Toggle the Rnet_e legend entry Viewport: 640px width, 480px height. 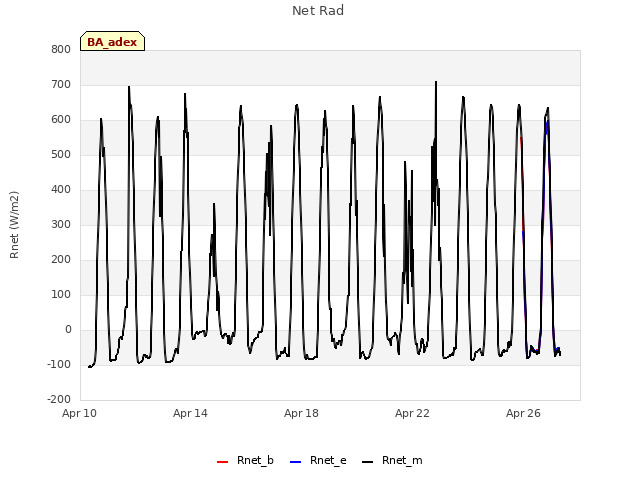click(318, 460)
